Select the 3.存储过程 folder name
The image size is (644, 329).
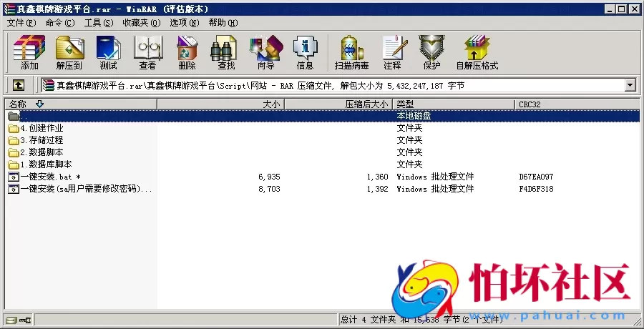pyautogui.click(x=42, y=140)
